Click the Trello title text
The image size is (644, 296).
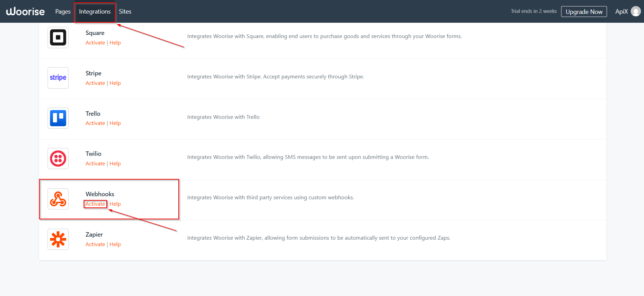[93, 114]
